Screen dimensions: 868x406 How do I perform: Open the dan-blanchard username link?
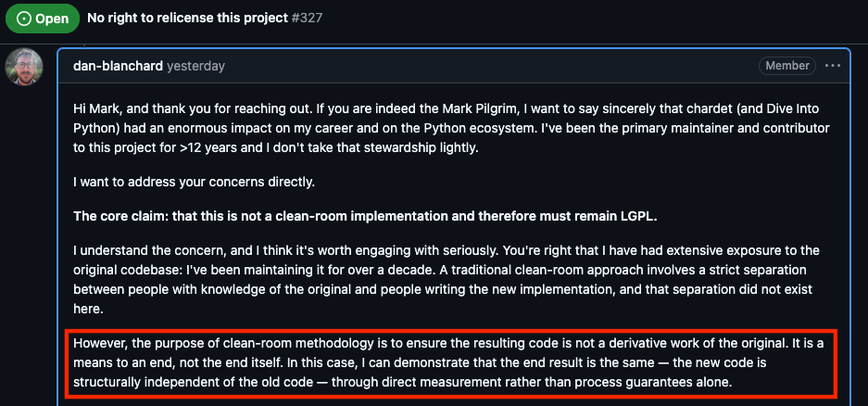point(119,67)
